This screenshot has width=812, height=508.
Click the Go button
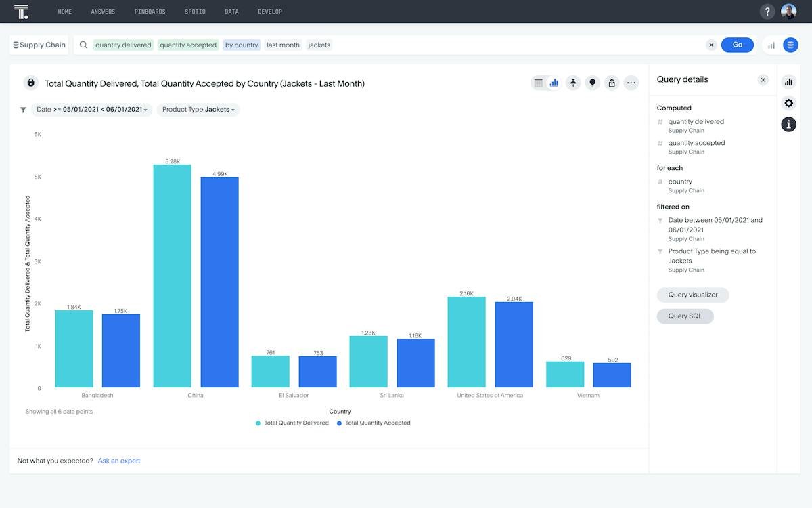(x=738, y=45)
